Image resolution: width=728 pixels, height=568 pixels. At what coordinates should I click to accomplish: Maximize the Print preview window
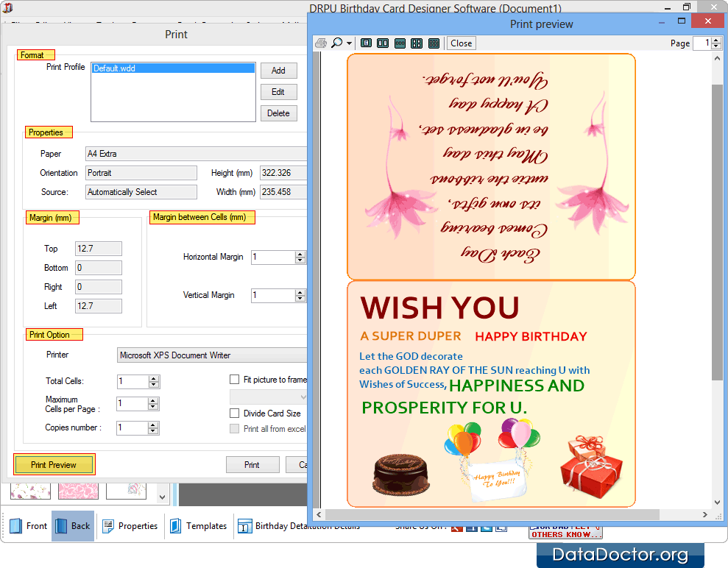[682, 21]
